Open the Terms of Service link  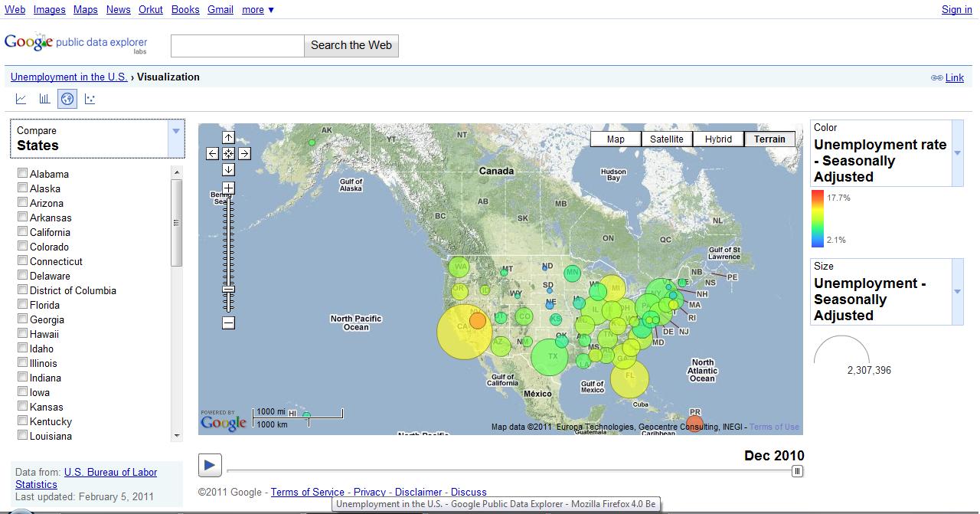click(x=308, y=492)
